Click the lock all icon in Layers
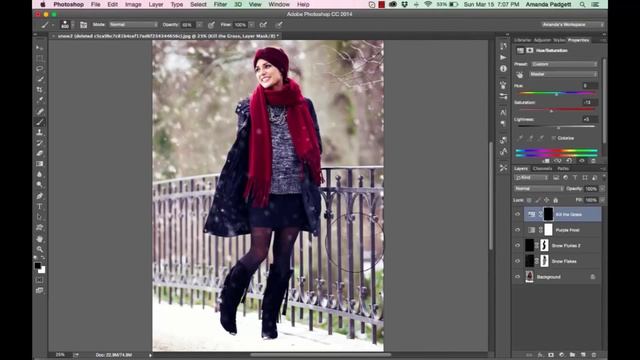 click(556, 200)
